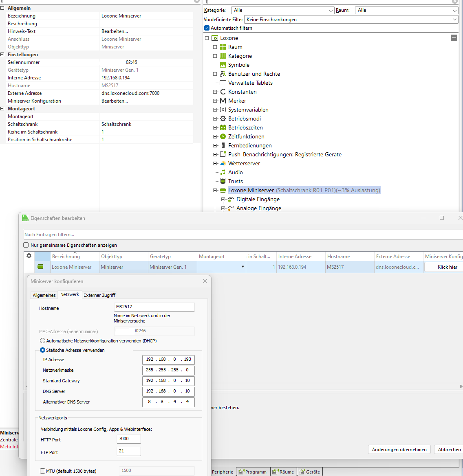
Task: Open the Kategorie dropdown
Action: (282, 10)
